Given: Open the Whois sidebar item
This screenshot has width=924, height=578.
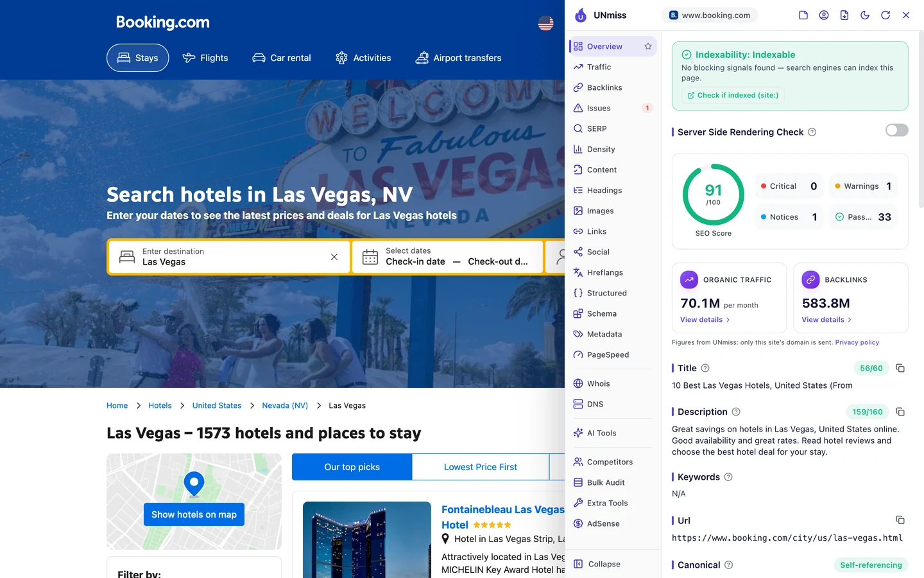Looking at the screenshot, I should coord(613,383).
